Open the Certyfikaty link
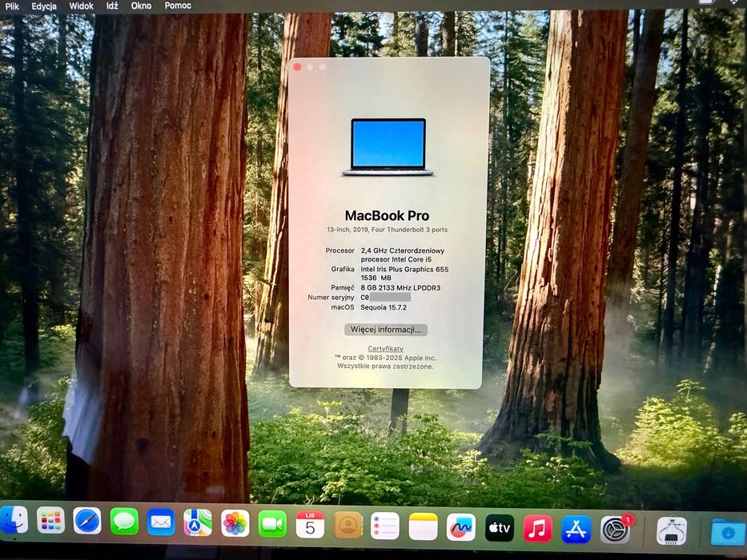747x560 pixels. (x=385, y=349)
